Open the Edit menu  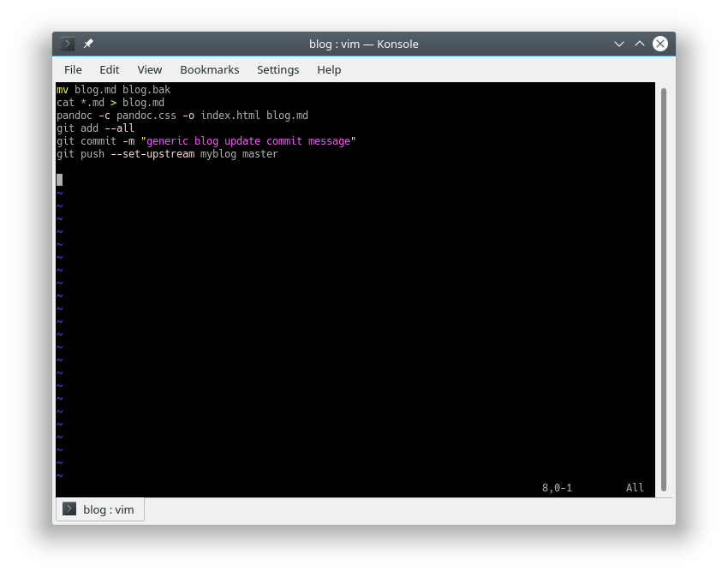pyautogui.click(x=109, y=69)
